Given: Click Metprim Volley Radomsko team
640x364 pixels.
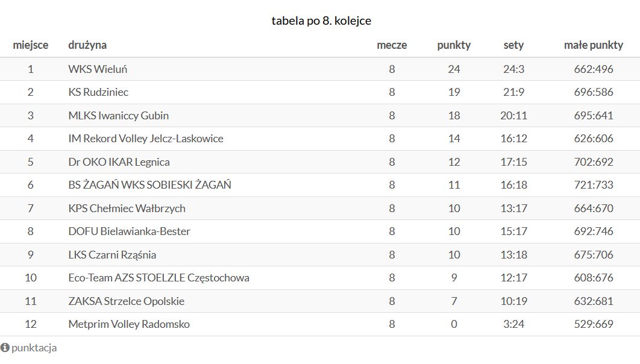Looking at the screenshot, I should [129, 324].
